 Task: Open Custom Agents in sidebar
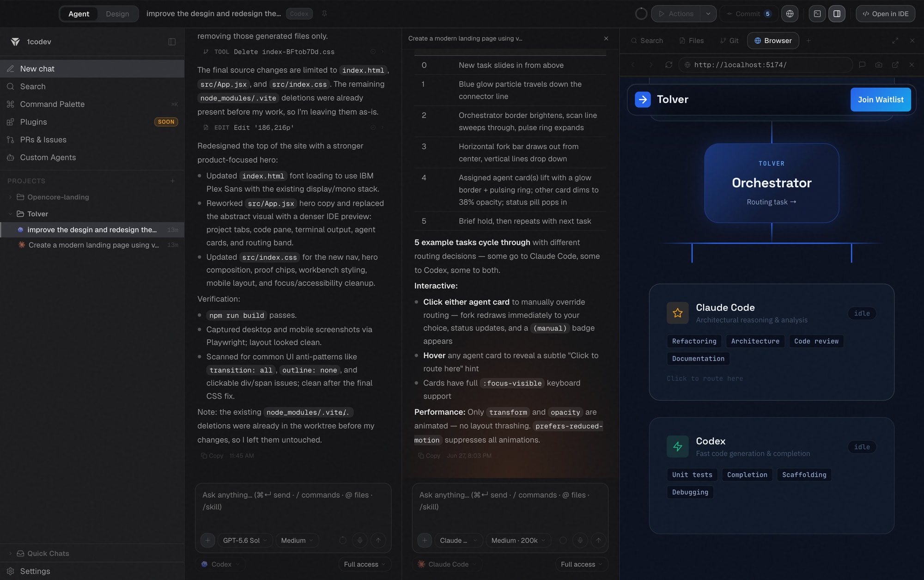tap(92, 158)
